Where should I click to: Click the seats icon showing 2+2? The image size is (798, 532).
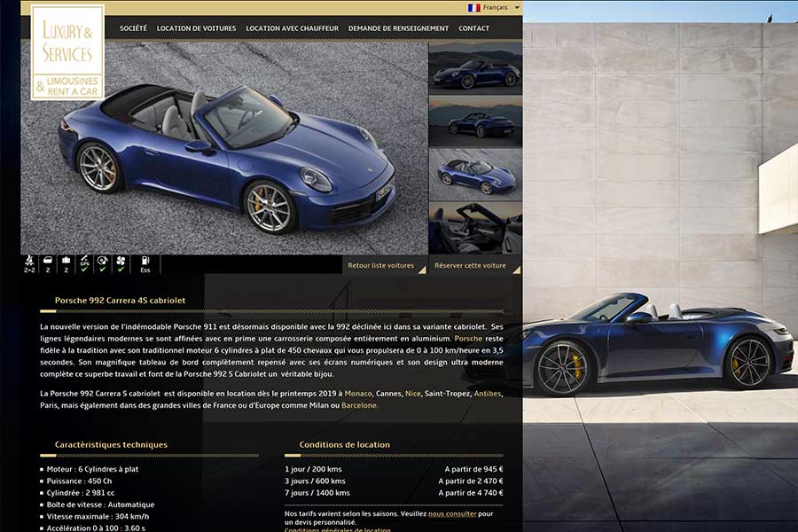29,264
